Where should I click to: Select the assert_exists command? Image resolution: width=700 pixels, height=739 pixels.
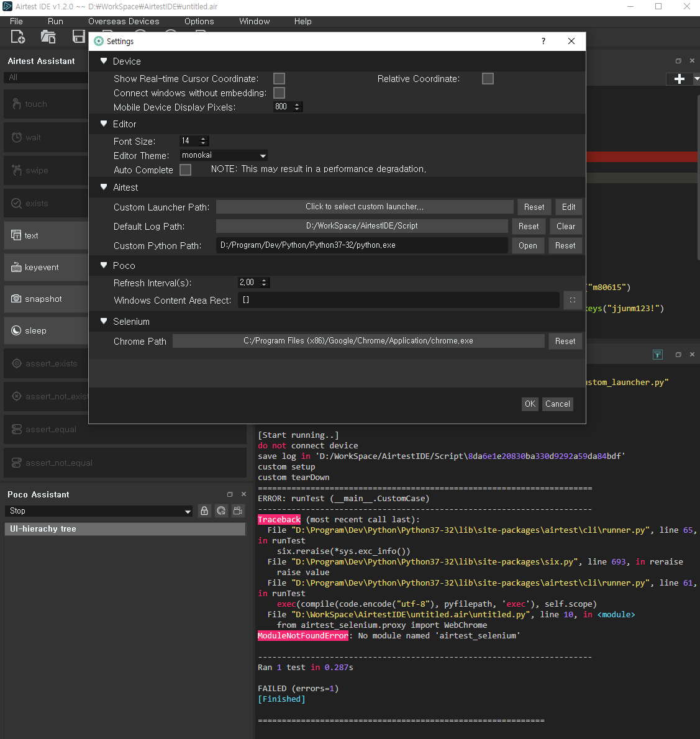pyautogui.click(x=46, y=363)
